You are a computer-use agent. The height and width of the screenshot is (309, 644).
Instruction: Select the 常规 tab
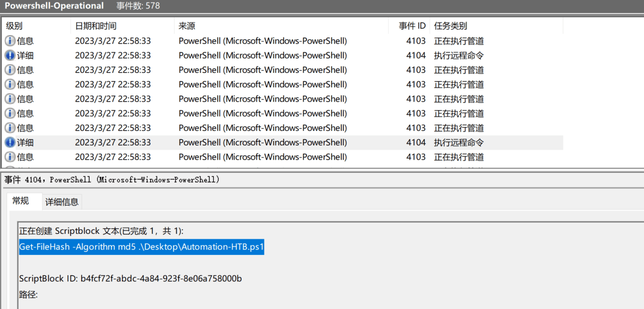click(20, 201)
